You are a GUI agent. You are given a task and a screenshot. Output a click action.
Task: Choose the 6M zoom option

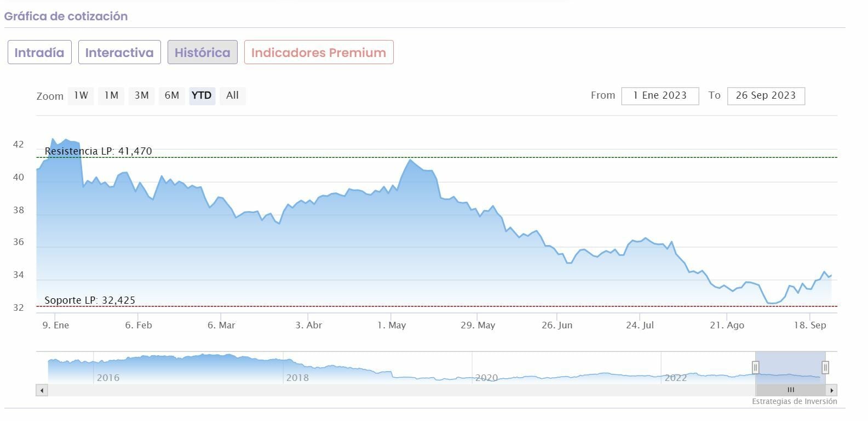[172, 95]
